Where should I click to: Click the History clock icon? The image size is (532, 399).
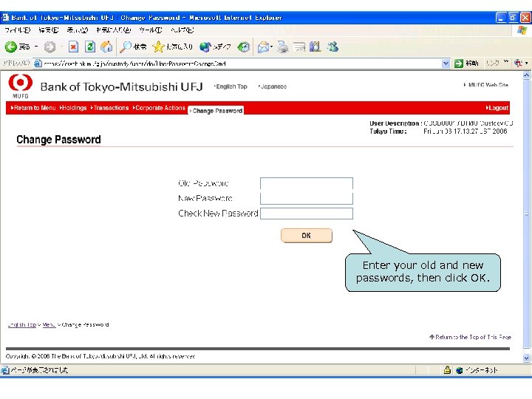click(244, 47)
